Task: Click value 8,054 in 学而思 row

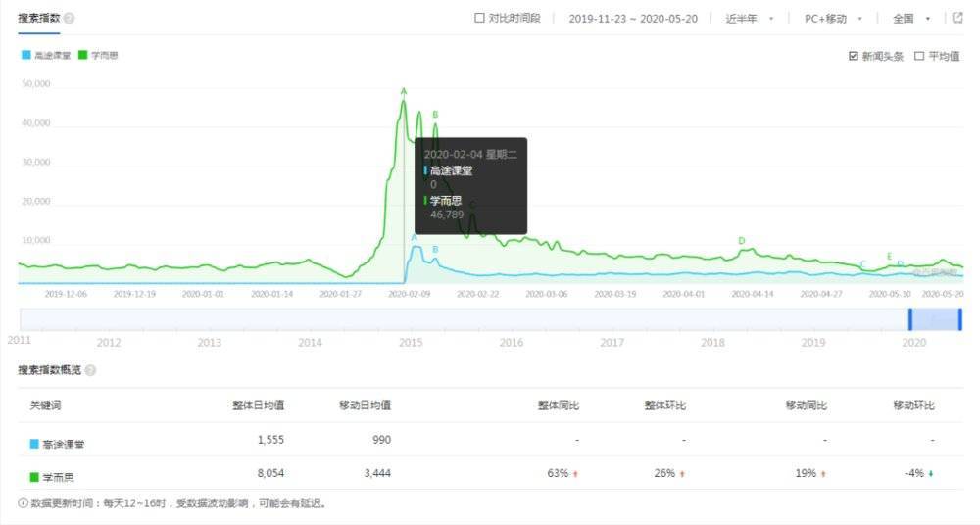Action: point(270,473)
